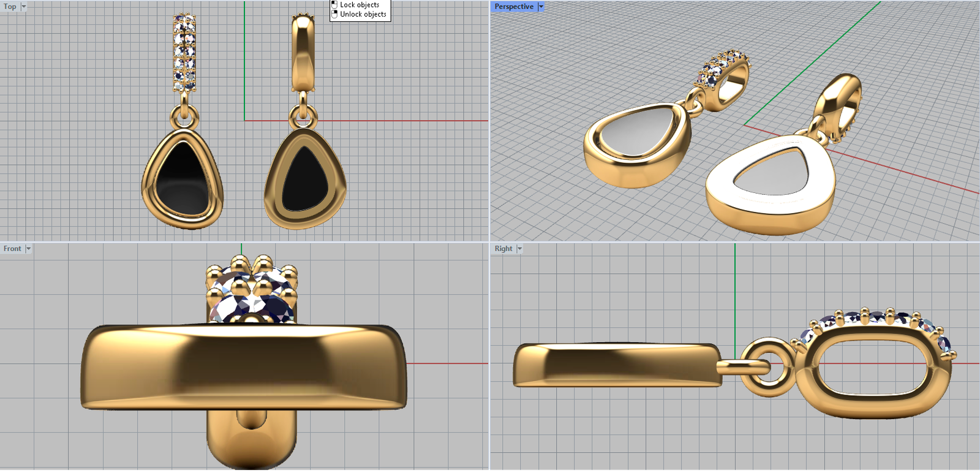Click the black stone of left pendant in Top view
Viewport: 980px width, 473px height.
182,178
